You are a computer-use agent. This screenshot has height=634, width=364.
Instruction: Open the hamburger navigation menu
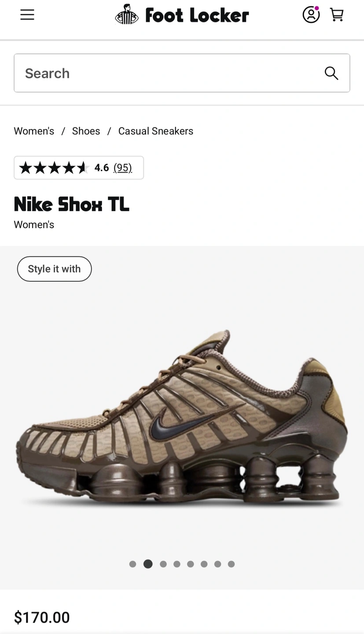(x=27, y=15)
